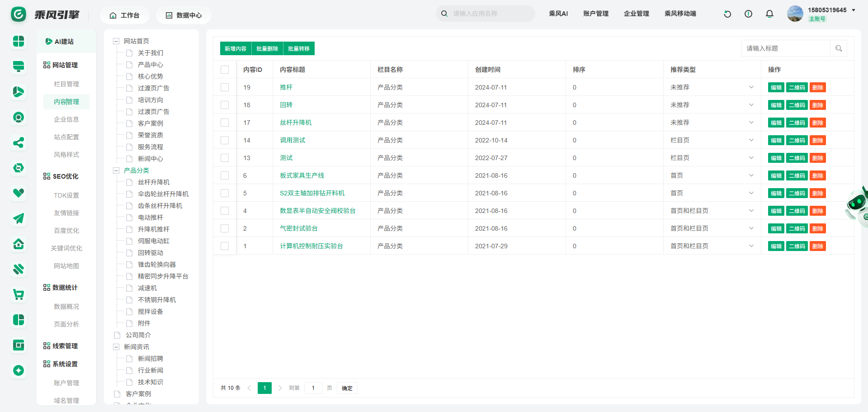Image resolution: width=868 pixels, height=412 pixels.
Task: Click the robot assistant at right edge
Action: 857,204
